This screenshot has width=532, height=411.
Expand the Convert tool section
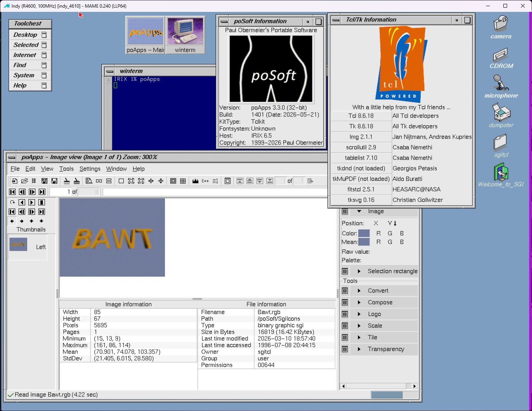(x=359, y=291)
